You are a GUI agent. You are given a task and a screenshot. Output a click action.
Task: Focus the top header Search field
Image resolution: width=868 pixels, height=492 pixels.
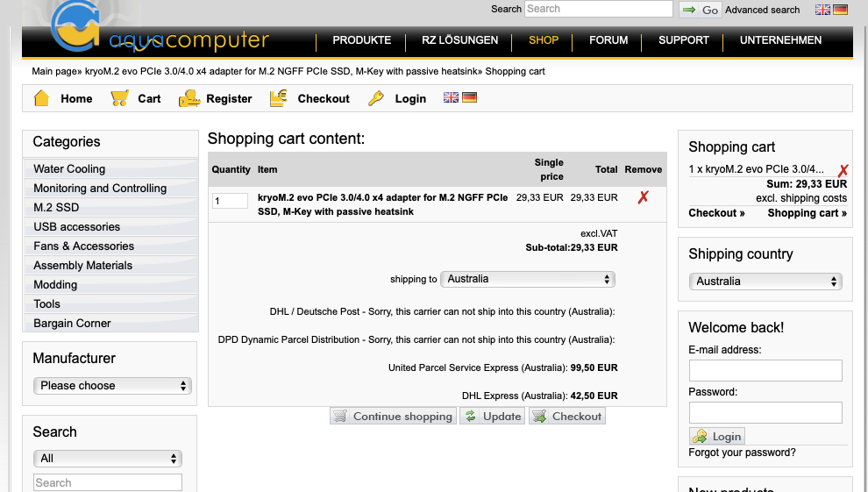click(599, 9)
